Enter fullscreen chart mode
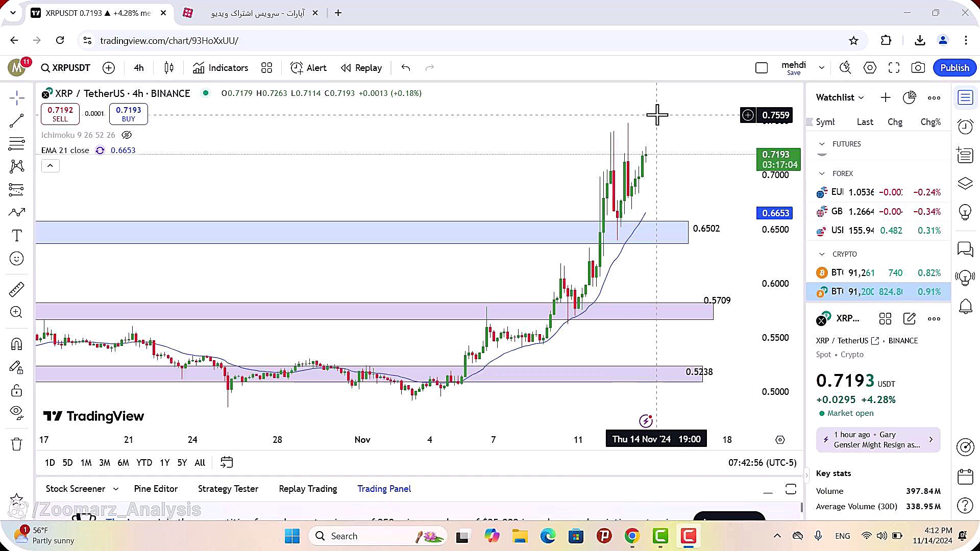980x551 pixels. (x=894, y=68)
